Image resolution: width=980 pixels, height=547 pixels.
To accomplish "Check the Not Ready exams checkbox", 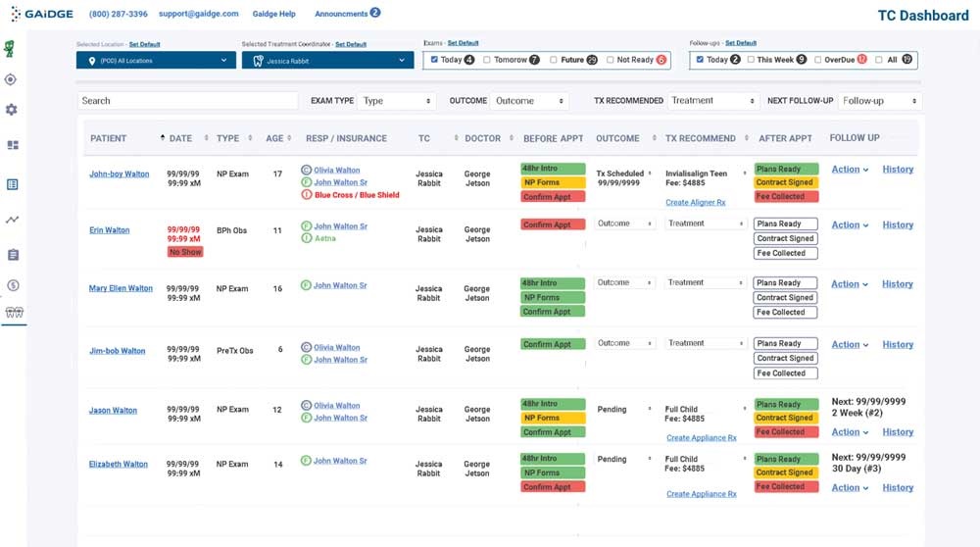I will pyautogui.click(x=611, y=60).
